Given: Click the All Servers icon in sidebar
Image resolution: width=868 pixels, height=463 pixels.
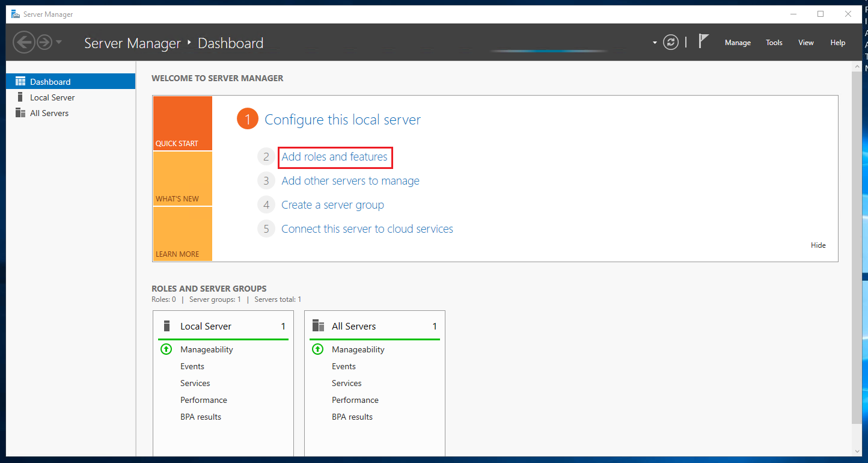Looking at the screenshot, I should tap(20, 112).
